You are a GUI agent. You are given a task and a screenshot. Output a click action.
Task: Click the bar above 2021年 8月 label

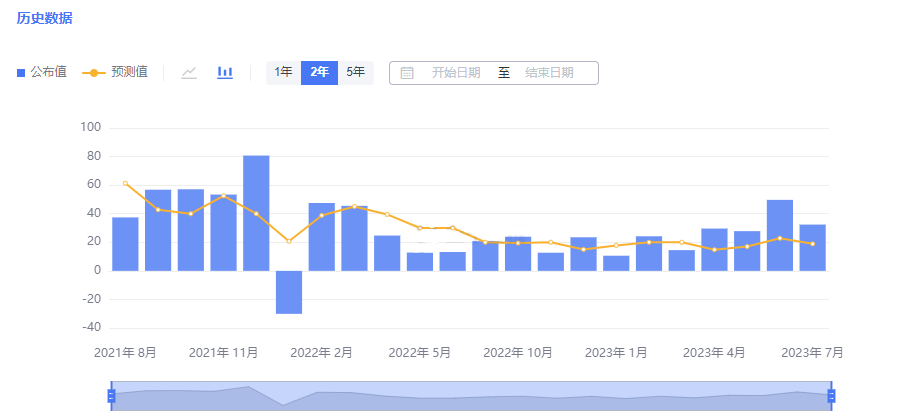[125, 243]
